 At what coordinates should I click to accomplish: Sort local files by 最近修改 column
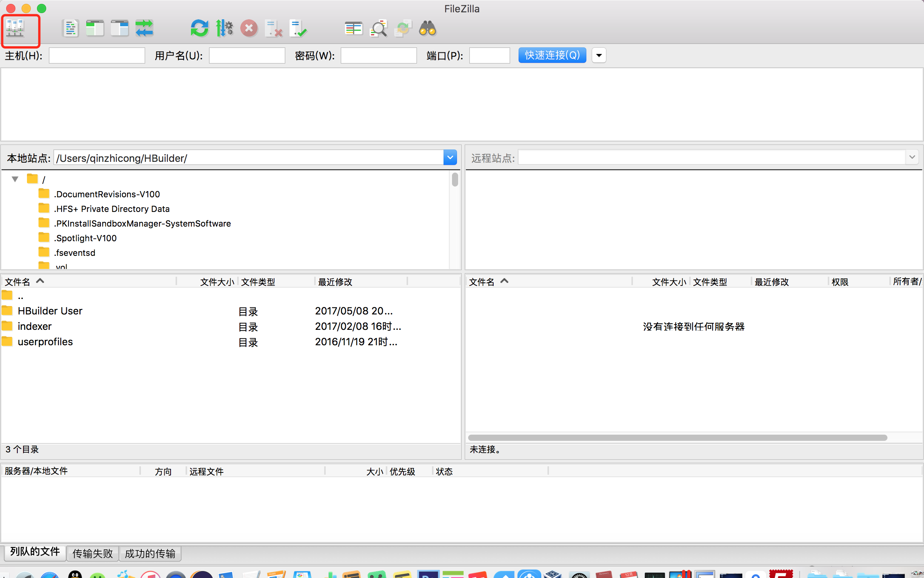[361, 282]
